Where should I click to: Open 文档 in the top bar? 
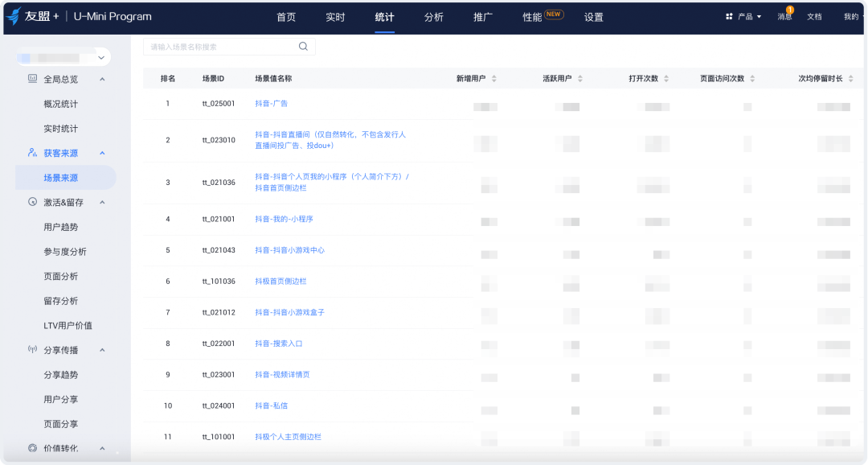tap(814, 17)
